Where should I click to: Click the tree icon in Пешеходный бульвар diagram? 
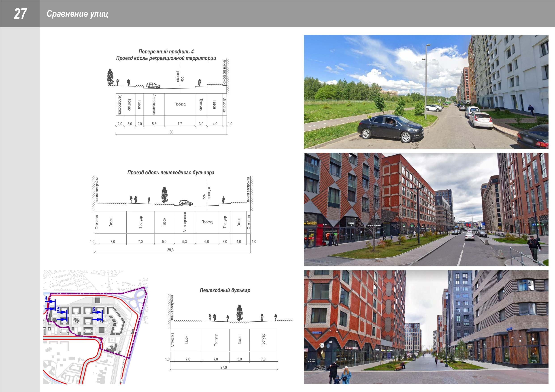pos(239,313)
